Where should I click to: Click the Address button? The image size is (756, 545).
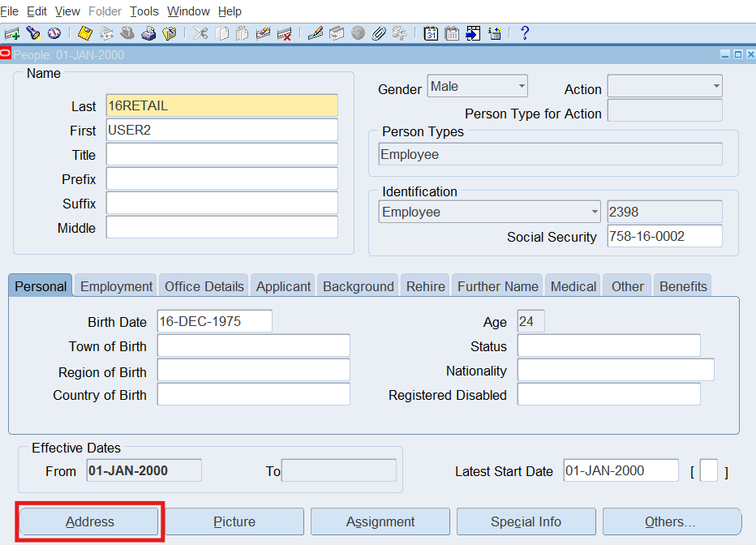click(x=89, y=521)
